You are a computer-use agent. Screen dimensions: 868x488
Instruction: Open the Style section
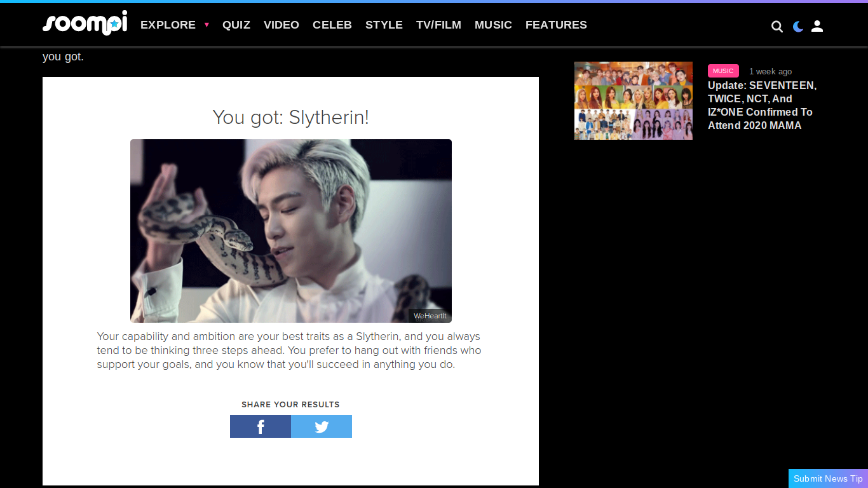pyautogui.click(x=384, y=25)
